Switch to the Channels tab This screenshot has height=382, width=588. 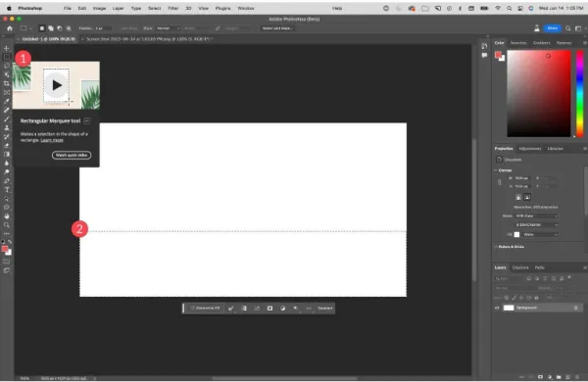520,267
